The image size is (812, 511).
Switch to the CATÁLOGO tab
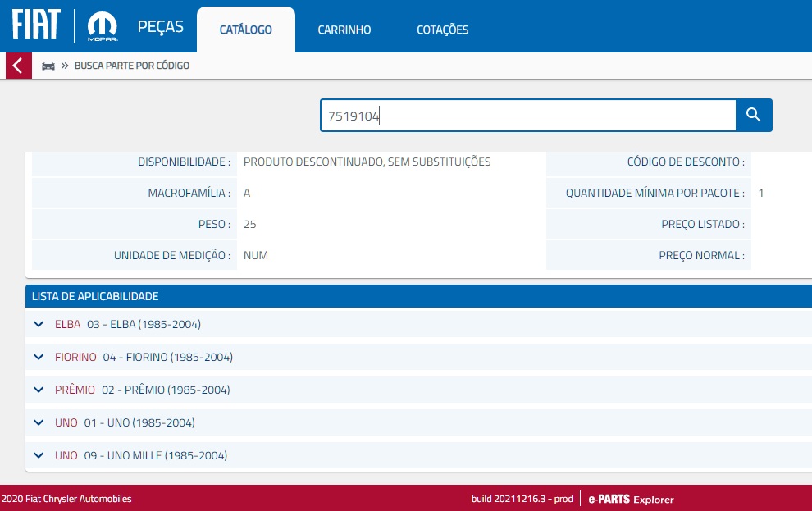pyautogui.click(x=246, y=30)
